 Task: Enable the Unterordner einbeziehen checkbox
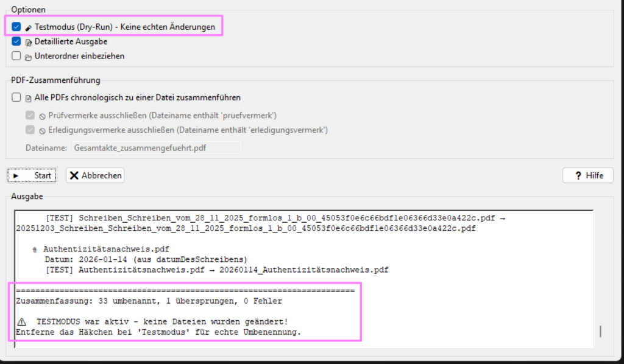16,56
